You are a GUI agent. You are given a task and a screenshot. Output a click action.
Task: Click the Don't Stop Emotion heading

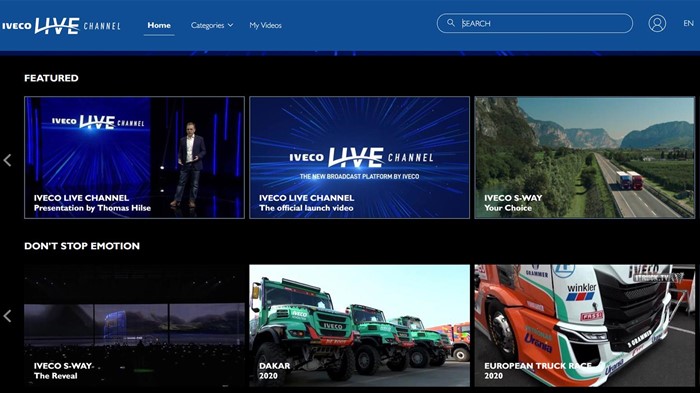tap(82, 246)
